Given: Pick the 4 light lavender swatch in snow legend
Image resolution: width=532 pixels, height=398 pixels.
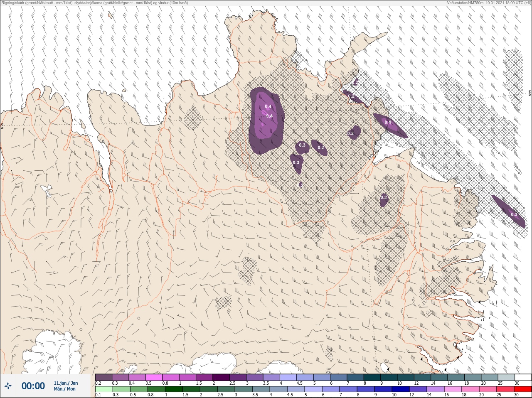Looking at the screenshot, I should point(288,377).
